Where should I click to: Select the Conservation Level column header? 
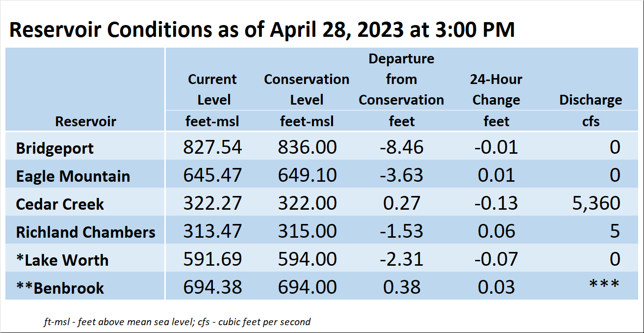pos(307,89)
